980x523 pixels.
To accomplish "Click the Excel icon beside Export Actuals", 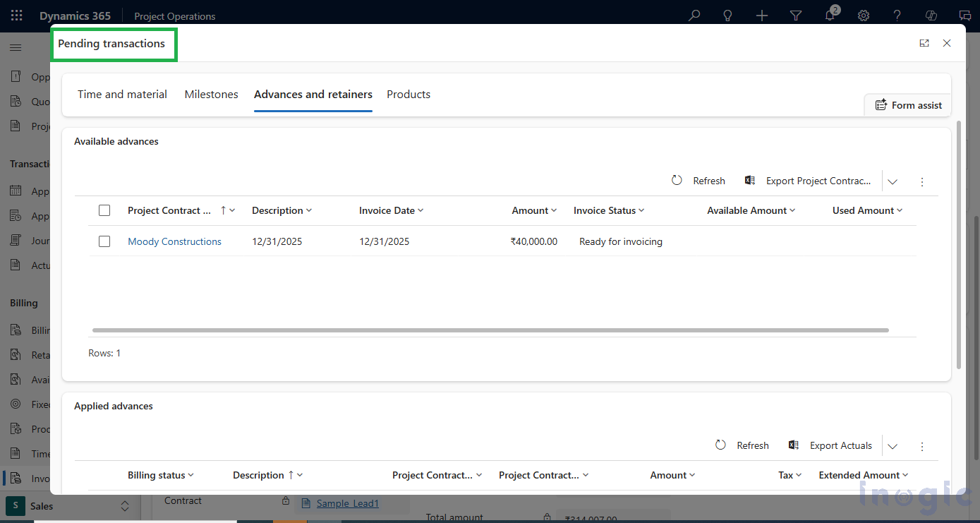I will (x=793, y=445).
